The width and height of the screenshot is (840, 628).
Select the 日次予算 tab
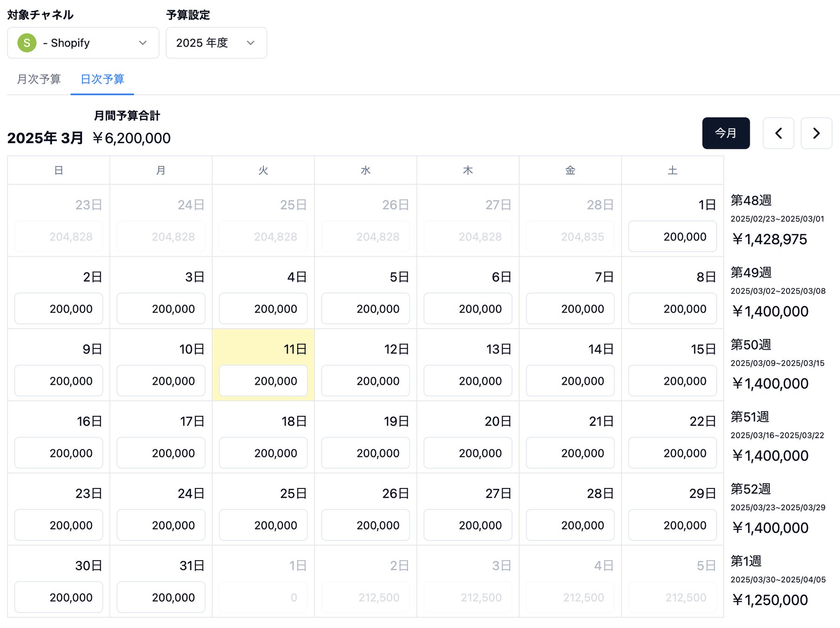102,79
